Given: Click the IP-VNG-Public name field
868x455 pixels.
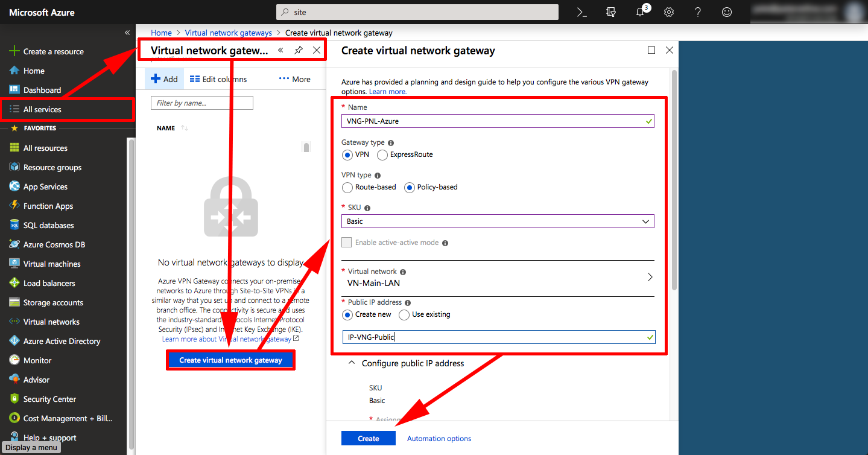Looking at the screenshot, I should point(498,337).
